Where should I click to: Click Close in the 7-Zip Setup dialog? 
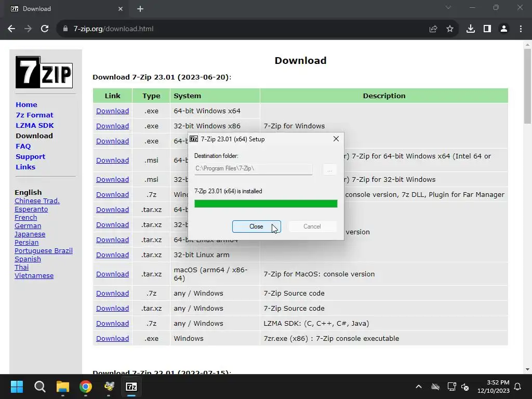[257, 227]
